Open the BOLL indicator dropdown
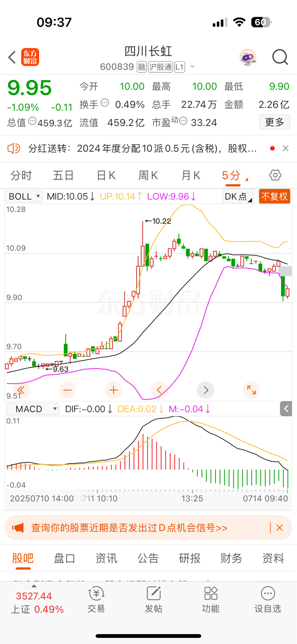This screenshot has width=297, height=644. click(23, 196)
